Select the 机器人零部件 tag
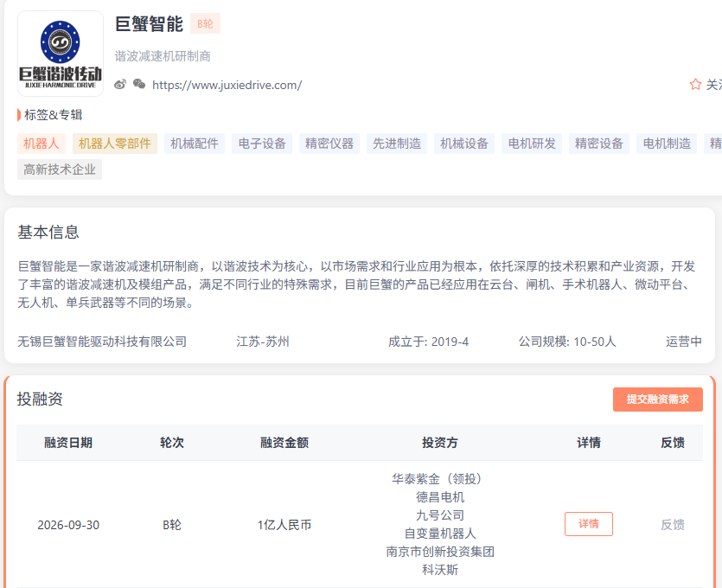This screenshot has width=722, height=588. point(115,144)
